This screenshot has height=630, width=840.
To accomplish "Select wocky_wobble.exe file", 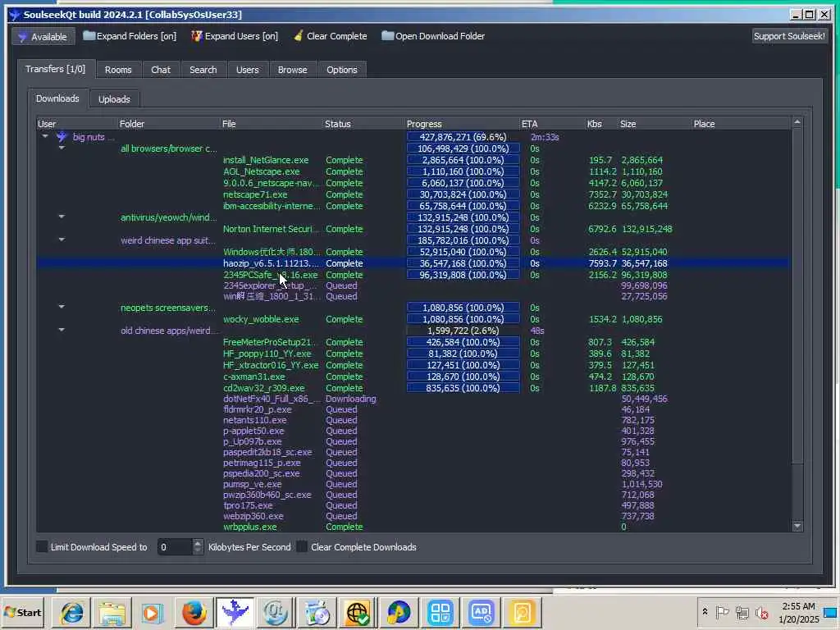I will click(261, 319).
